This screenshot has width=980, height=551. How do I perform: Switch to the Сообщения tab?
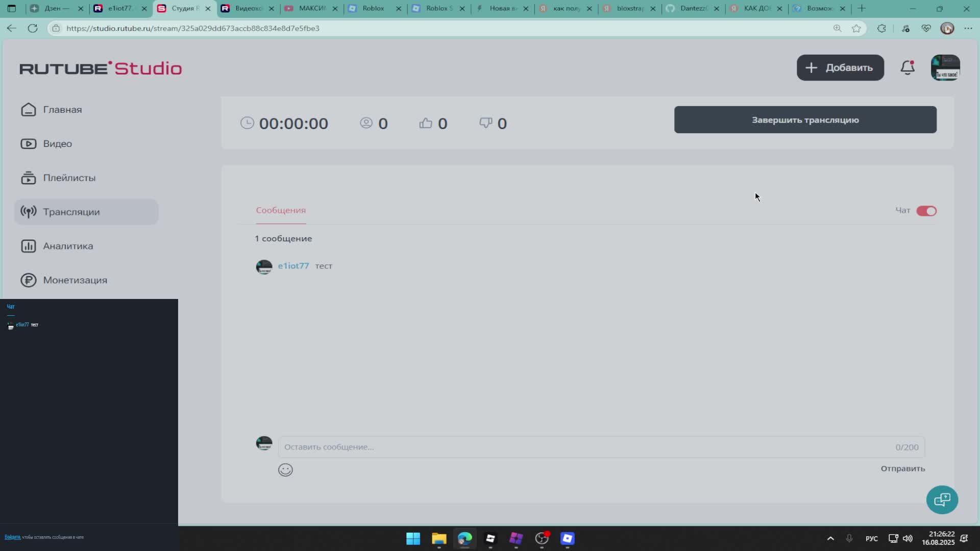[281, 210]
